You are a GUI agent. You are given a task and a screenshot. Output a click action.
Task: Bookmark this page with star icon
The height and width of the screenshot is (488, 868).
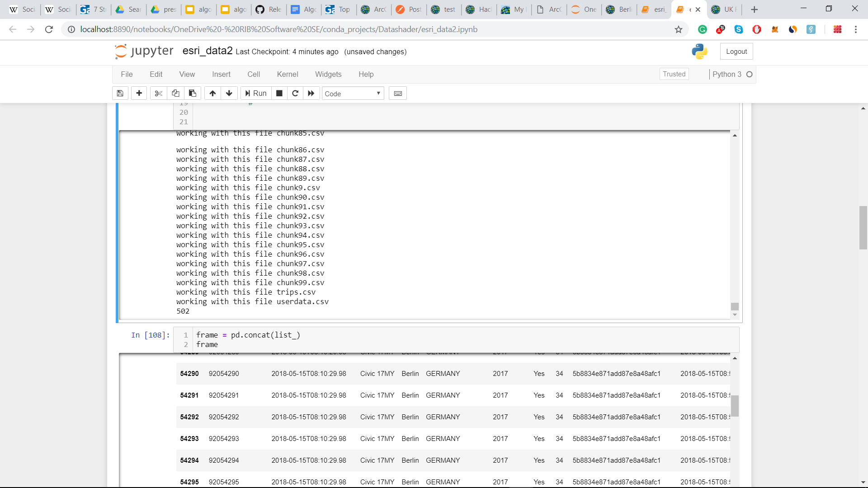tap(679, 29)
